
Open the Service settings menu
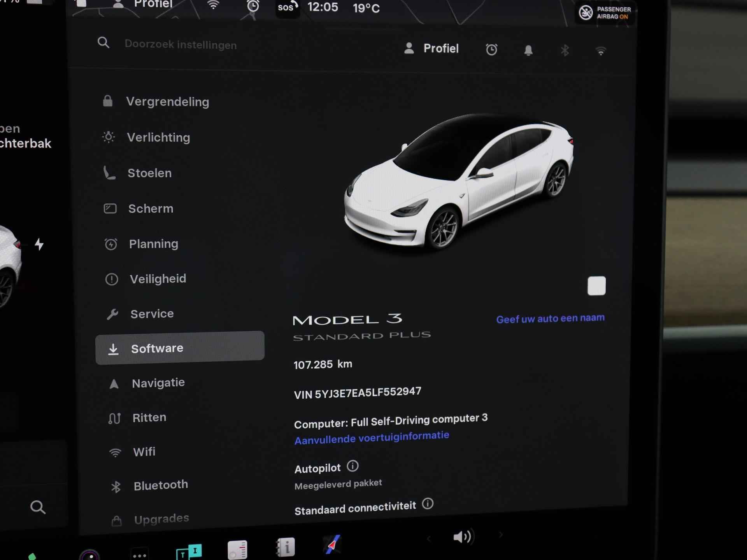(152, 313)
